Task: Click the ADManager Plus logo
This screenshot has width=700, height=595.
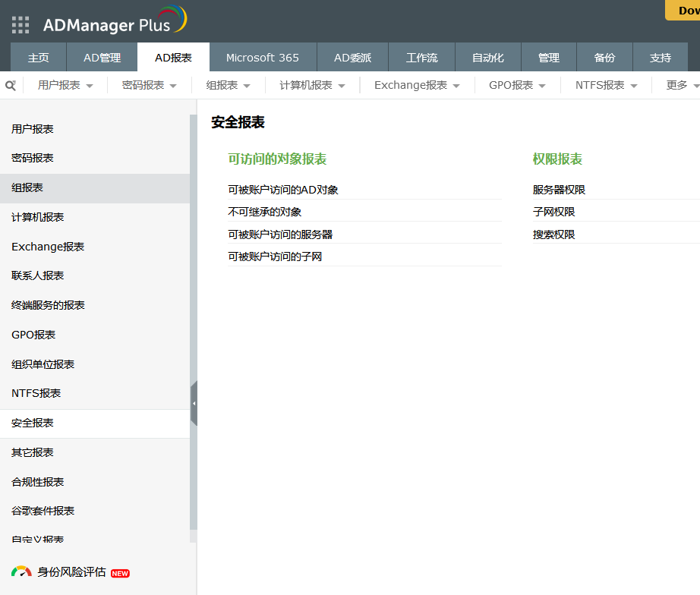Action: (114, 23)
